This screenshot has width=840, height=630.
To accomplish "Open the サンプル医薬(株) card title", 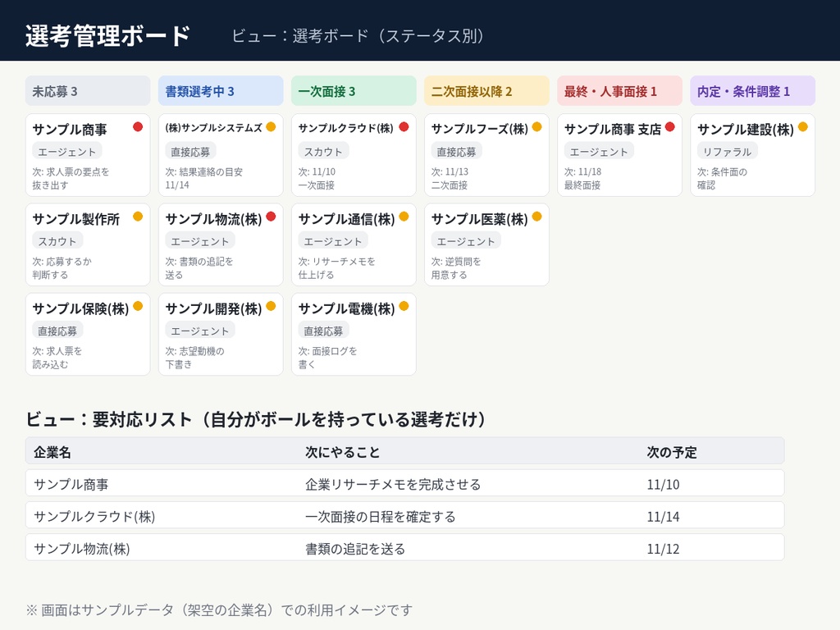I will coord(480,219).
